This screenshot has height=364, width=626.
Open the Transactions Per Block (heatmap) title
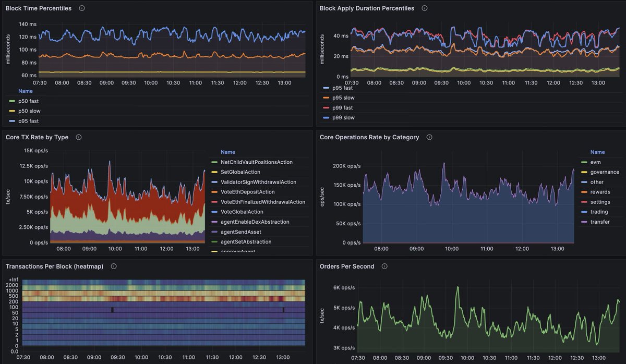pyautogui.click(x=54, y=266)
